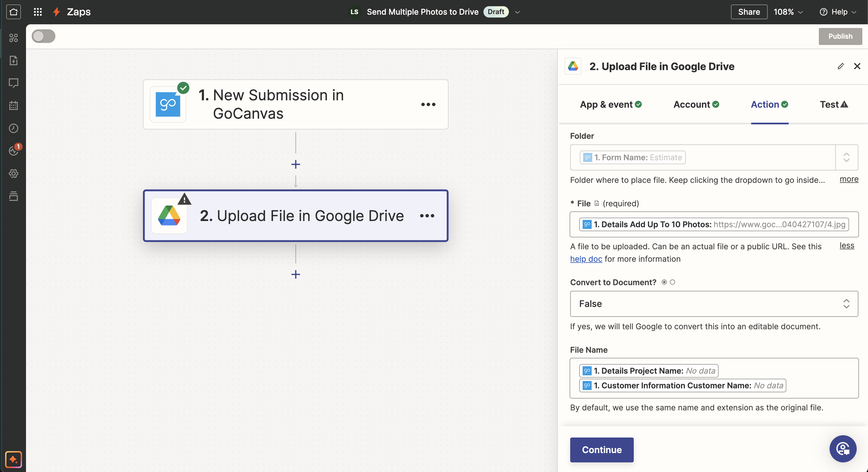Collapse file description with less link
Screen dimensions: 868x472
847,245
